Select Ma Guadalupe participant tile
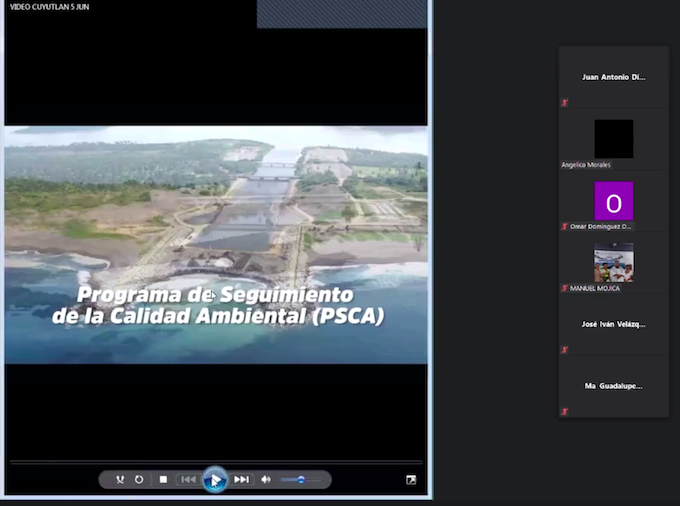680x506 pixels. tap(613, 386)
